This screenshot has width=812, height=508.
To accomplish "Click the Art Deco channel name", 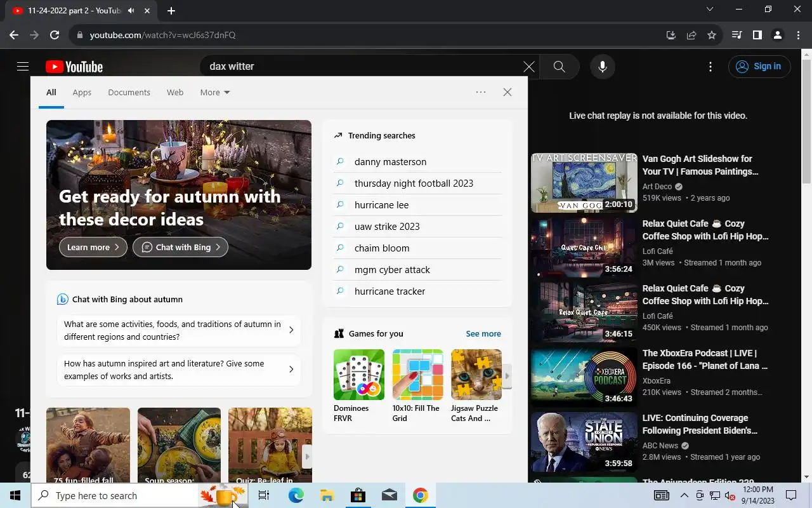I will pyautogui.click(x=657, y=187).
